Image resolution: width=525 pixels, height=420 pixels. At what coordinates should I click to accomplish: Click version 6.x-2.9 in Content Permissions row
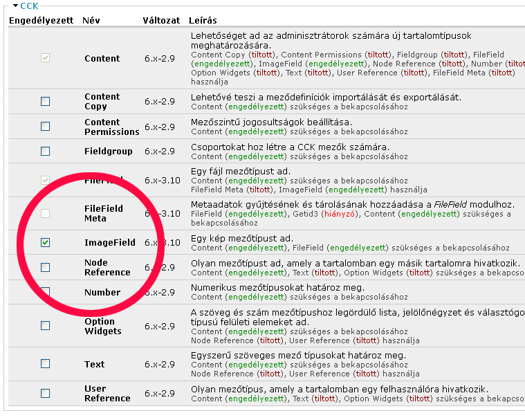[160, 127]
